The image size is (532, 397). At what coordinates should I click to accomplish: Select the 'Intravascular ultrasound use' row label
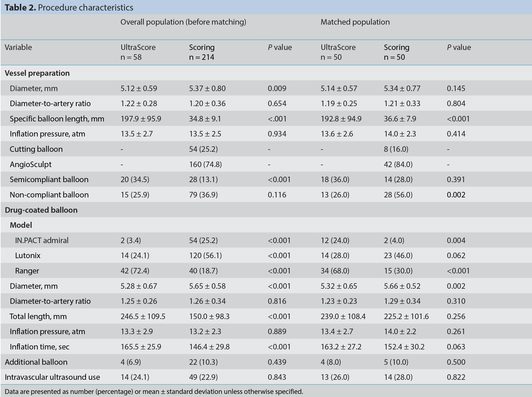(52, 377)
